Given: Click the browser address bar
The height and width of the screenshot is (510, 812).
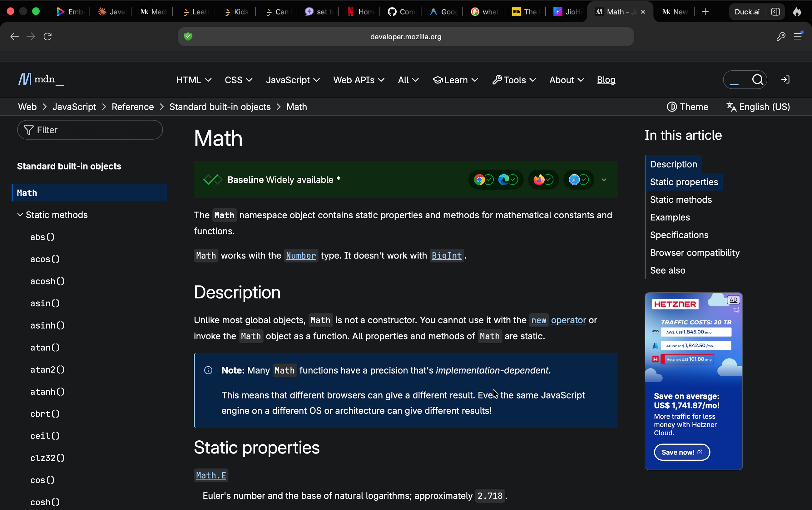Looking at the screenshot, I should (x=406, y=37).
